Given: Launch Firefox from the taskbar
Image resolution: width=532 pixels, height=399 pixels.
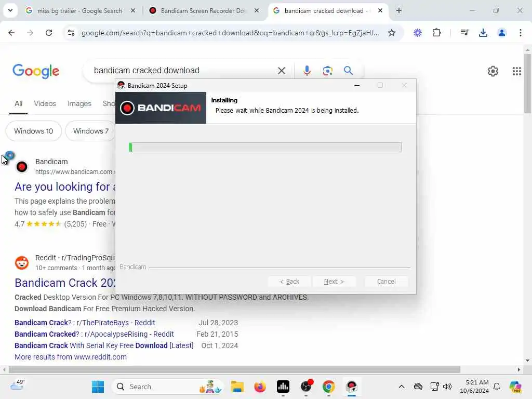Looking at the screenshot, I should 260,387.
